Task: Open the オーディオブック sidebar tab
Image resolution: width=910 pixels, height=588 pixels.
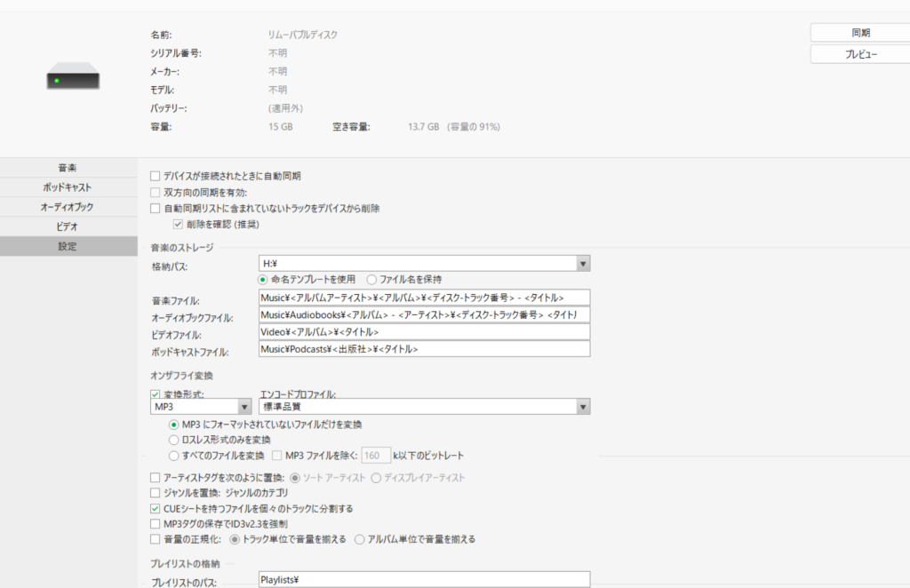Action: (68, 207)
